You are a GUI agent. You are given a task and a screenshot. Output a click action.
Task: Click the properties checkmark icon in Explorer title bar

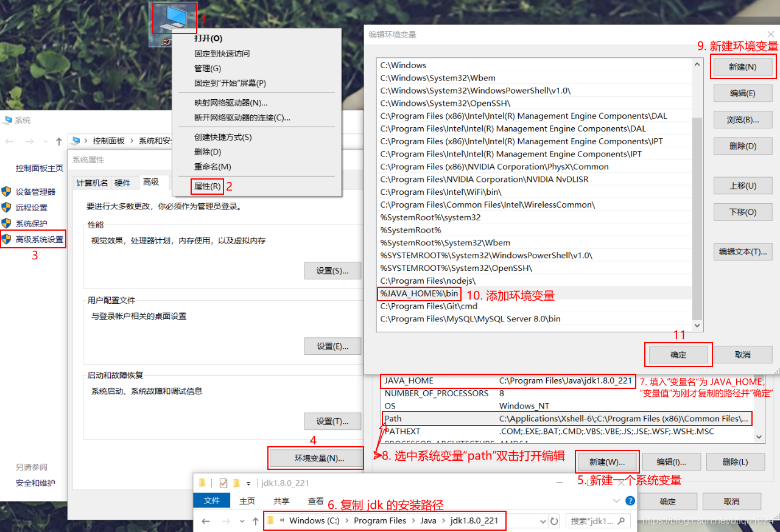pos(223,483)
